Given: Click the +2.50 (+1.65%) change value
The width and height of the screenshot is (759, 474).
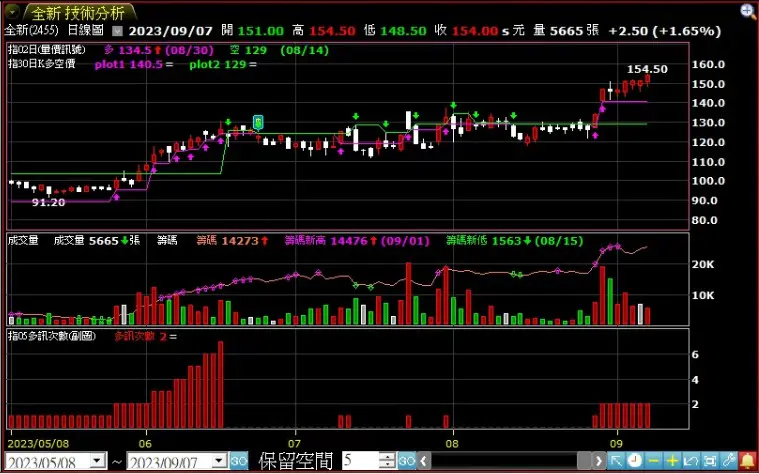Looking at the screenshot, I should pyautogui.click(x=665, y=31).
